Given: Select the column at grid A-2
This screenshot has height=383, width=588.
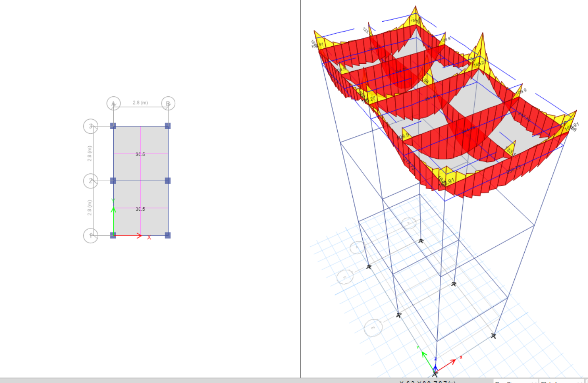Looking at the screenshot, I should [113, 180].
